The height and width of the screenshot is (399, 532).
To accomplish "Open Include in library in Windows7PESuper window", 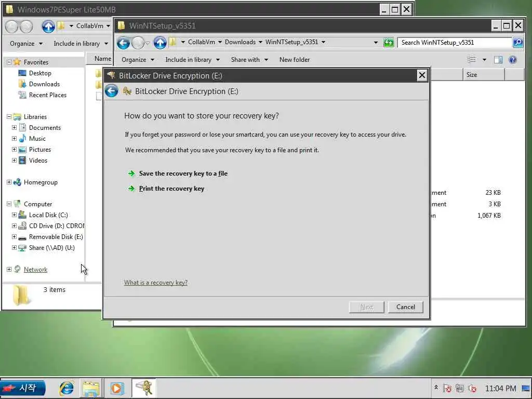I will pyautogui.click(x=81, y=44).
